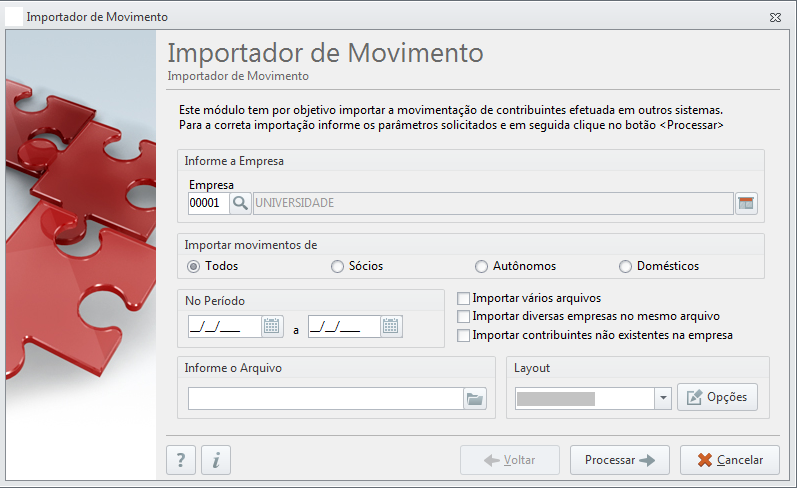The width and height of the screenshot is (797, 488).
Task: Open the company list icon next to UNIVERSIDADE
Action: coord(746,203)
